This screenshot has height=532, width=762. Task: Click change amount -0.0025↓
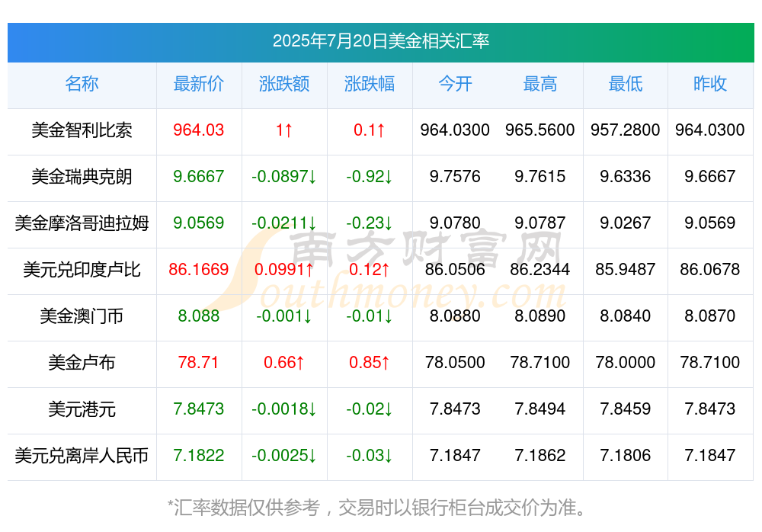(x=284, y=455)
